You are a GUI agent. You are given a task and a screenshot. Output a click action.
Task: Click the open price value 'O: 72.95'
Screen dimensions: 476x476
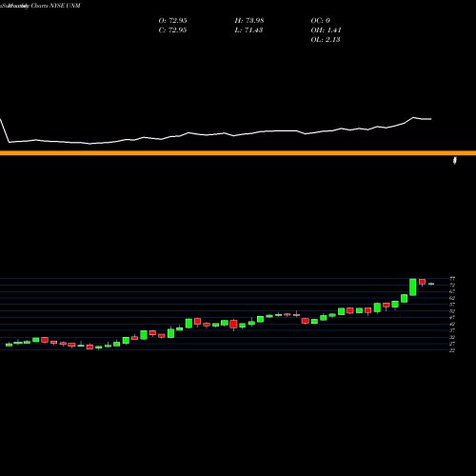(172, 21)
